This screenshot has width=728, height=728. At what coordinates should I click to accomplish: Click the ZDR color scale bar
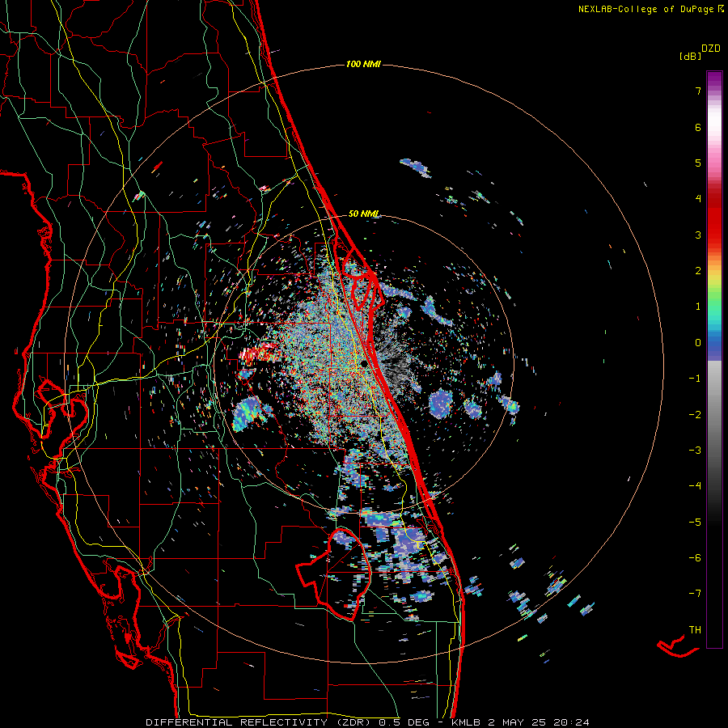pyautogui.click(x=714, y=359)
